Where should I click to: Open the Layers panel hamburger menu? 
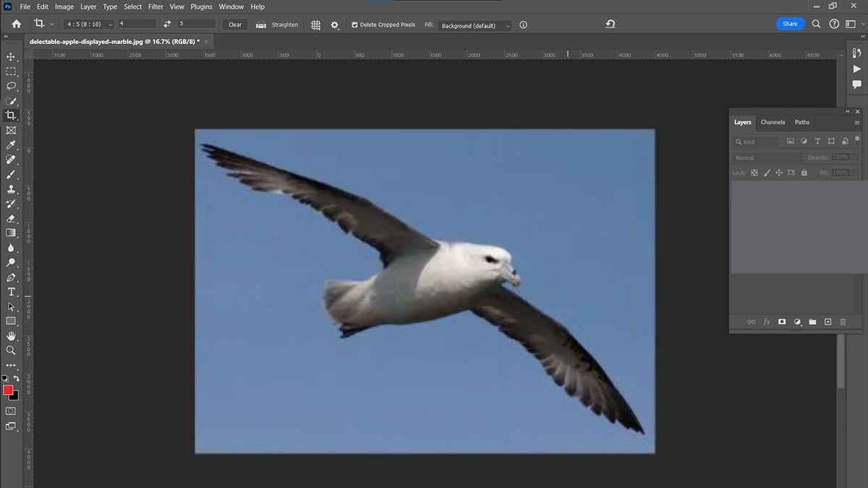pyautogui.click(x=857, y=123)
